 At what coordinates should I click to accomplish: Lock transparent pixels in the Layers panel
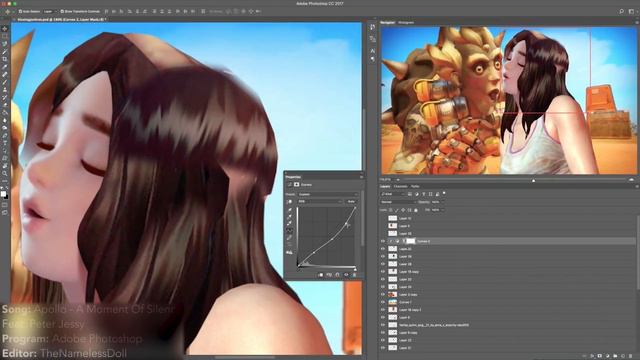(x=391, y=210)
